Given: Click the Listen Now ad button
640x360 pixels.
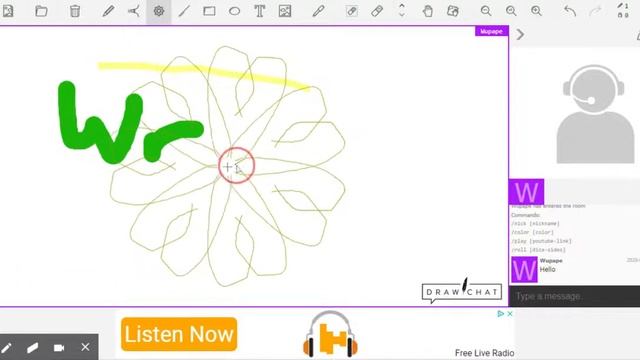Looking at the screenshot, I should coord(179,334).
